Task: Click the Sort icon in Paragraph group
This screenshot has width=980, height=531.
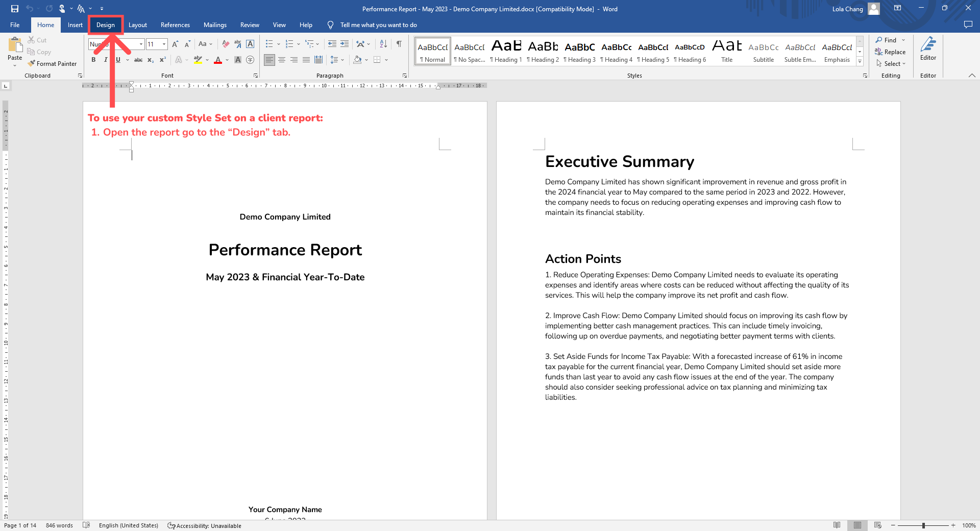Action: tap(383, 44)
